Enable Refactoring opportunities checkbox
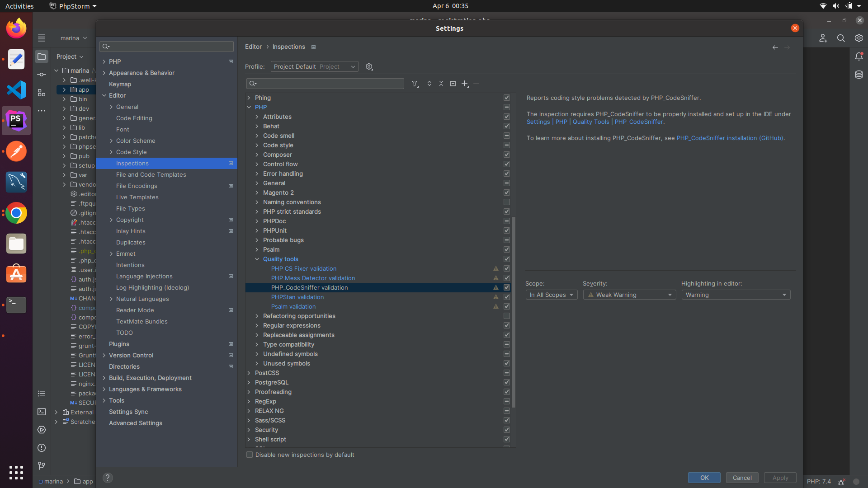The height and width of the screenshot is (488, 868). 507,316
